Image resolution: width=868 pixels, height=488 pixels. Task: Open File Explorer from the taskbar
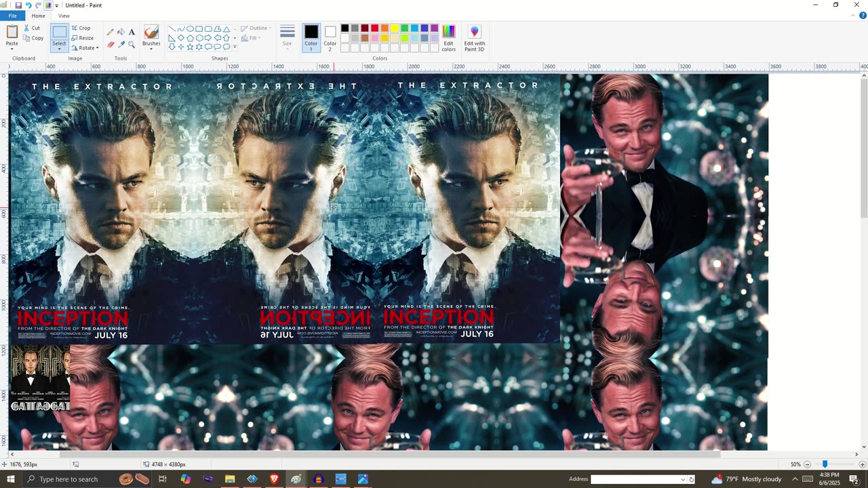click(230, 479)
